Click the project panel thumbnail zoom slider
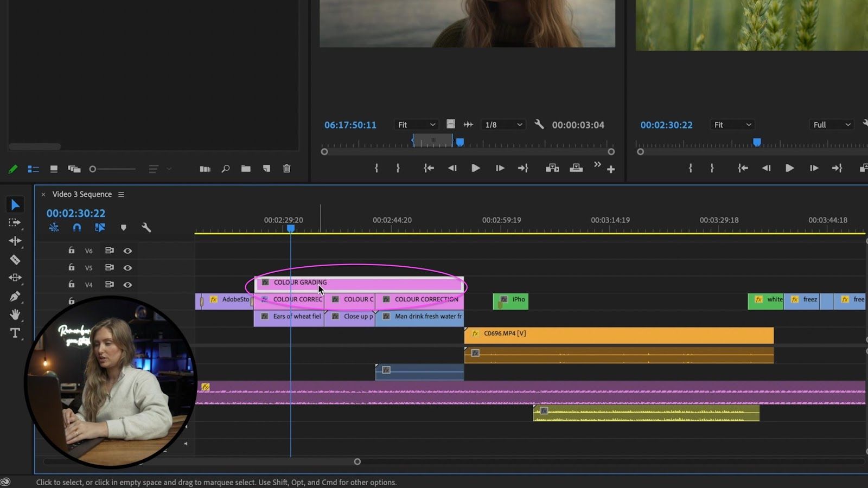The width and height of the screenshot is (868, 488). click(x=93, y=169)
